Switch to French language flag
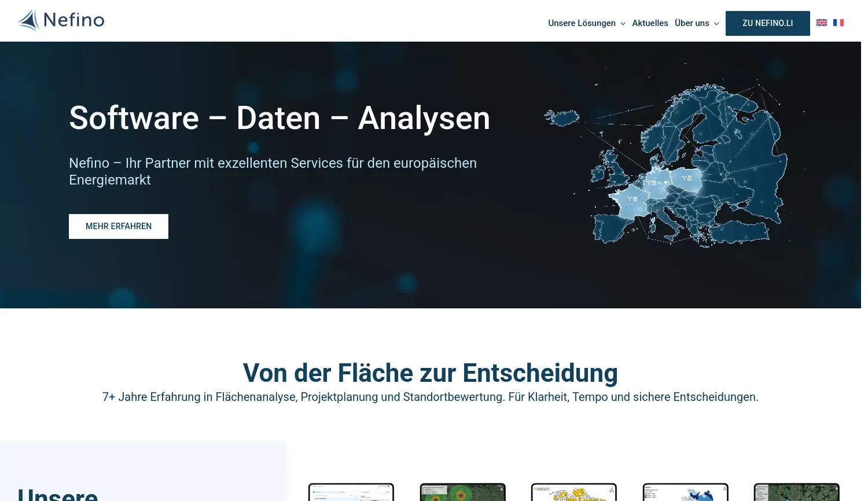Image resolution: width=868 pixels, height=501 pixels. (x=838, y=23)
